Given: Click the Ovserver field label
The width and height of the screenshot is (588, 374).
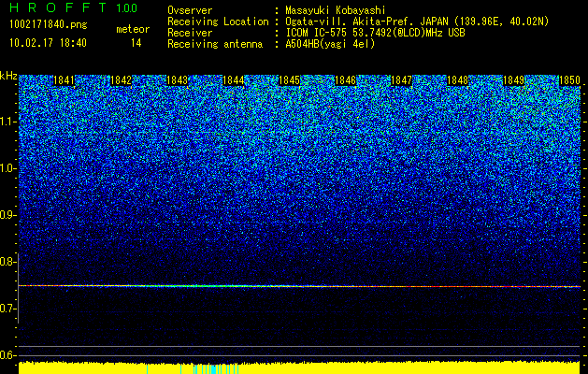Looking at the screenshot, I should pos(190,10).
